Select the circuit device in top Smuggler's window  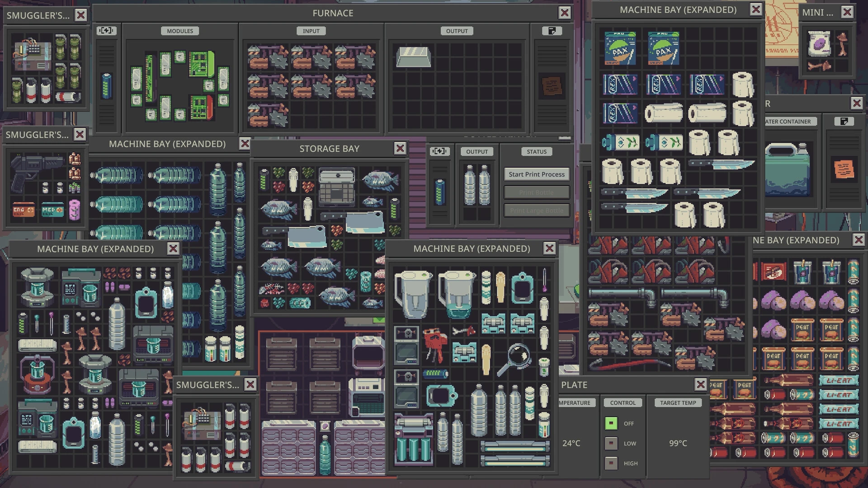[x=33, y=55]
